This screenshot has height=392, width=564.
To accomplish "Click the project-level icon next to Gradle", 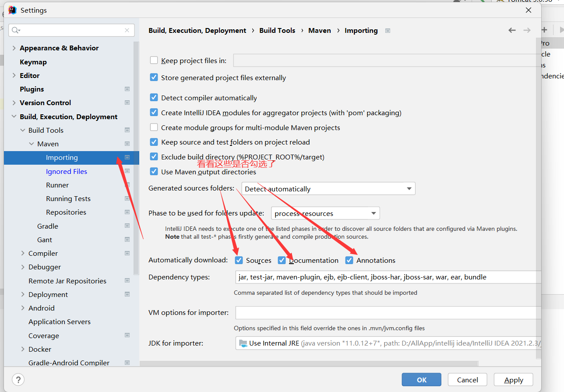I will 127,226.
